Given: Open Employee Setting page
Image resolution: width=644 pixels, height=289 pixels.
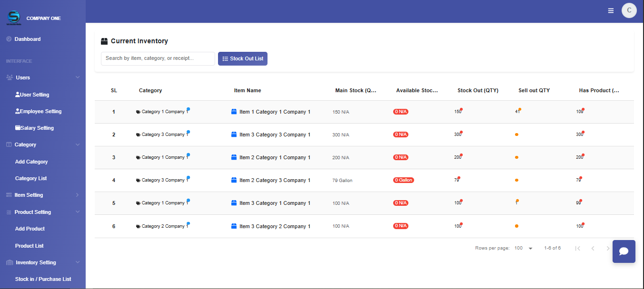Looking at the screenshot, I should tap(39, 111).
